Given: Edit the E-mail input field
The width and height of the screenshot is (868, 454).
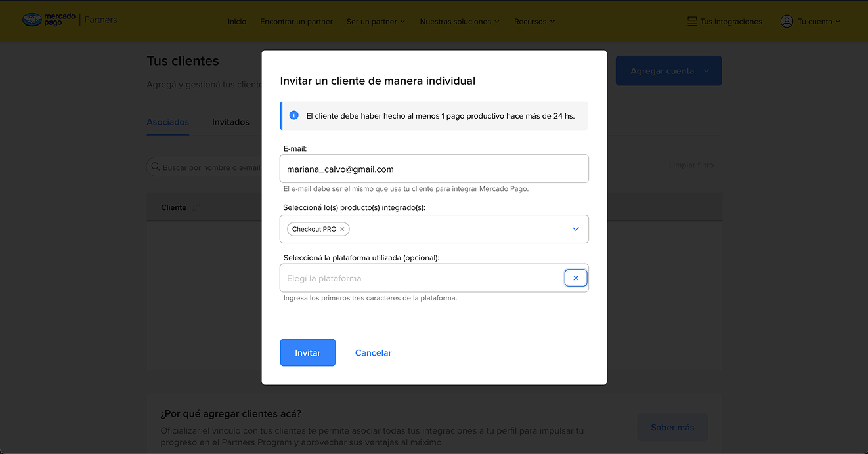Looking at the screenshot, I should coord(434,169).
